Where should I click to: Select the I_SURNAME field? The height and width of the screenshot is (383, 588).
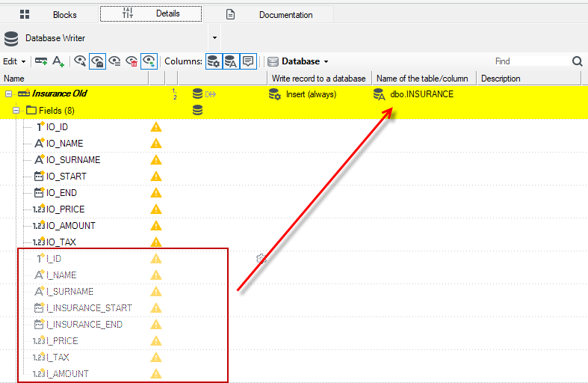(69, 292)
